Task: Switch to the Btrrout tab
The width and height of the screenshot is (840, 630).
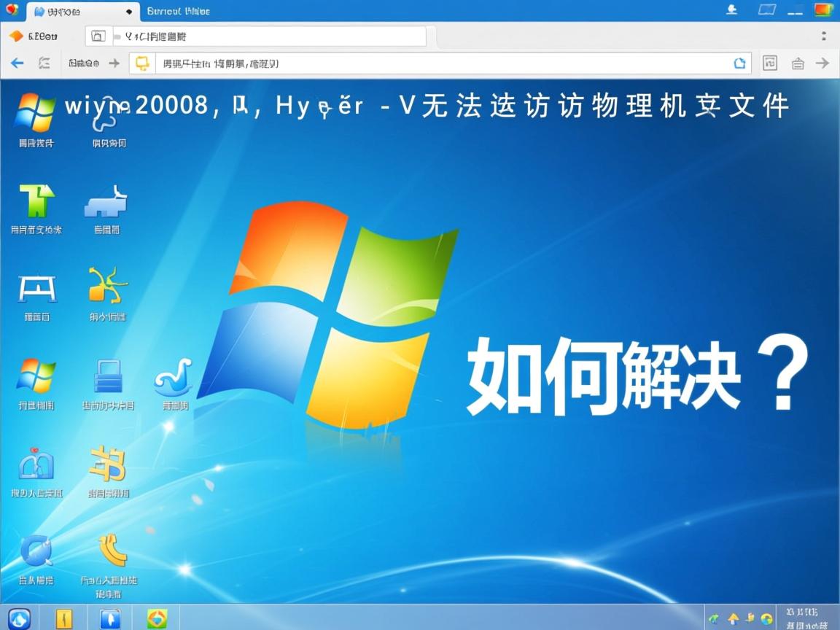Action: 179,11
